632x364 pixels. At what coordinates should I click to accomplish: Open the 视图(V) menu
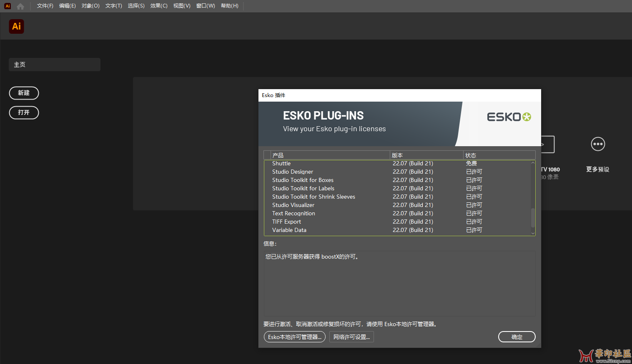pos(182,6)
